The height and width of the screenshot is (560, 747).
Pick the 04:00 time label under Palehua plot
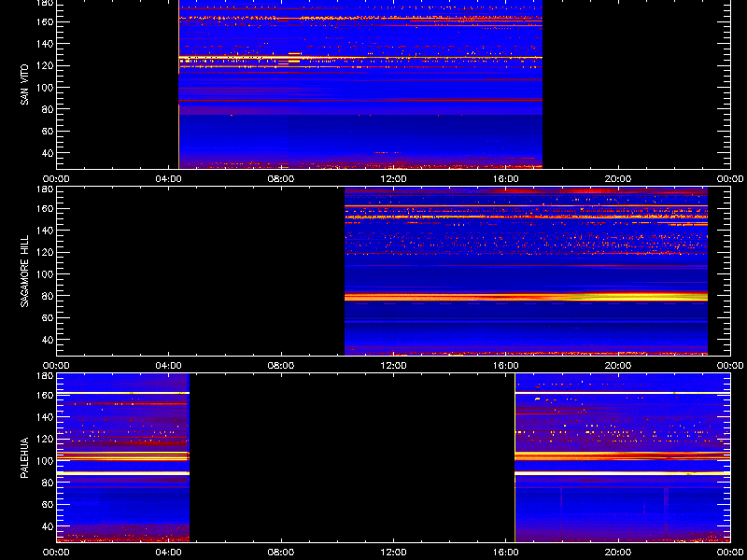coord(169,553)
